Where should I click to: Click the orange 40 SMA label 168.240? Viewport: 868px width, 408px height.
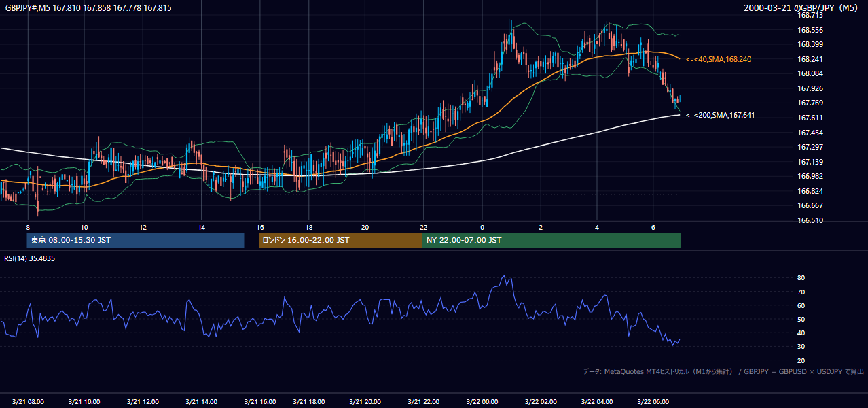tap(719, 60)
